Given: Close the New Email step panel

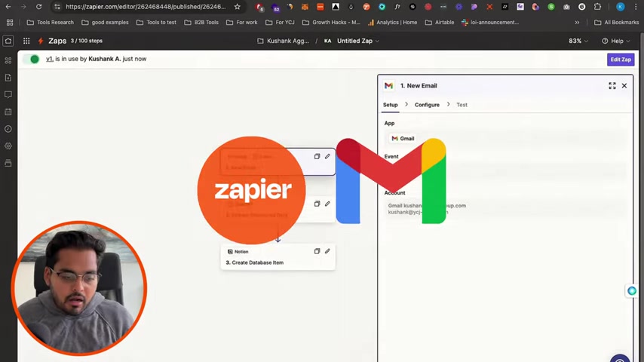Looking at the screenshot, I should pyautogui.click(x=624, y=85).
